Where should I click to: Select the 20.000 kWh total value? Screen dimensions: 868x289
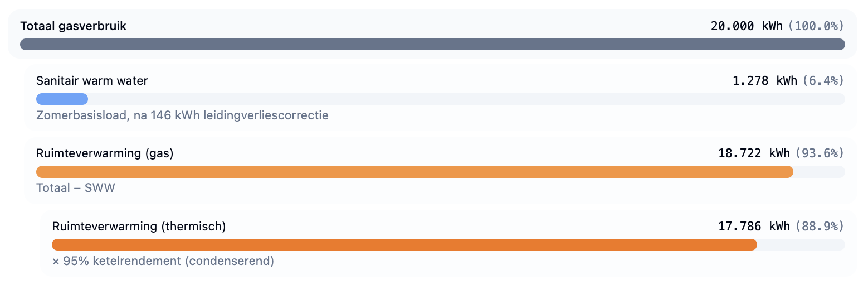[747, 26]
